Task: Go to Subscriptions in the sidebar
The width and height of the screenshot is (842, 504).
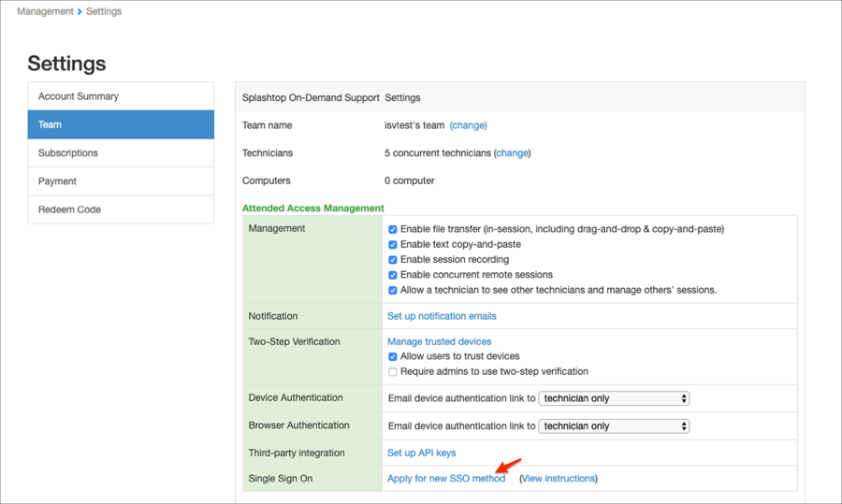Action: (68, 152)
